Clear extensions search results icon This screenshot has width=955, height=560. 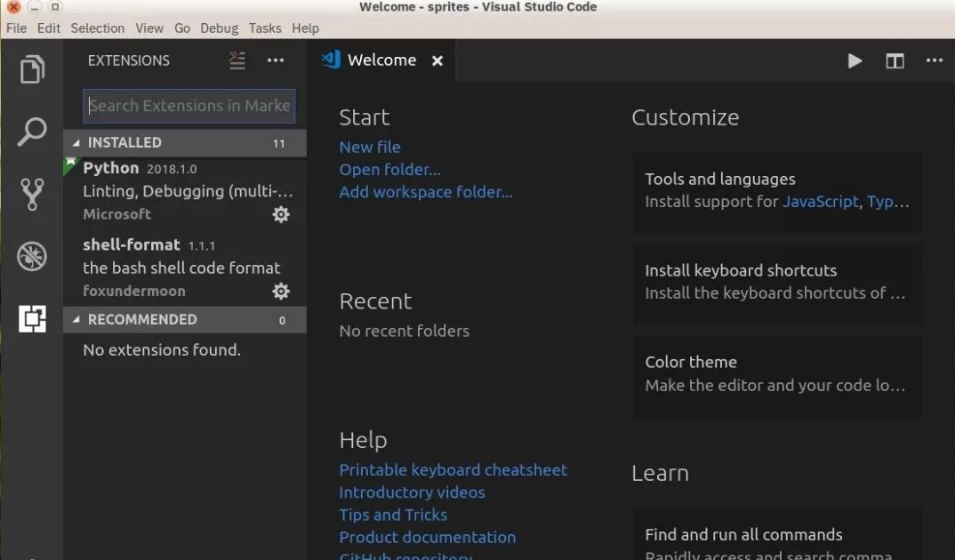pos(237,60)
